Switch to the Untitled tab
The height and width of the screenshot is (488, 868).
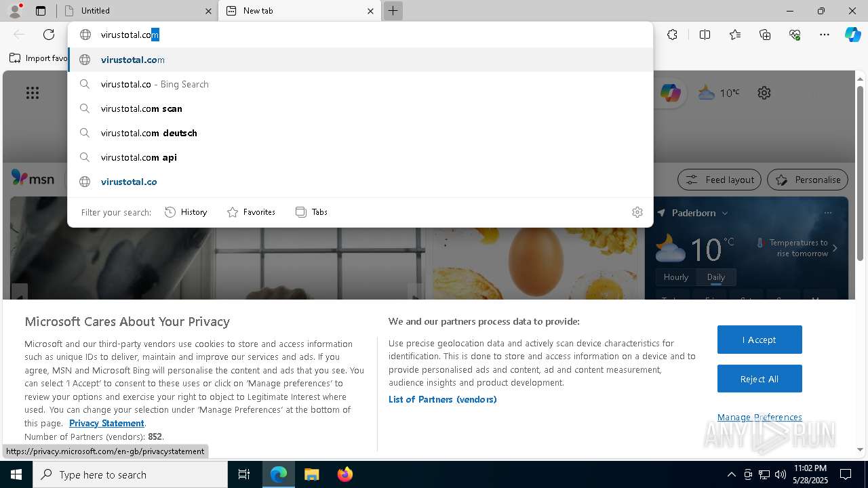pyautogui.click(x=136, y=11)
